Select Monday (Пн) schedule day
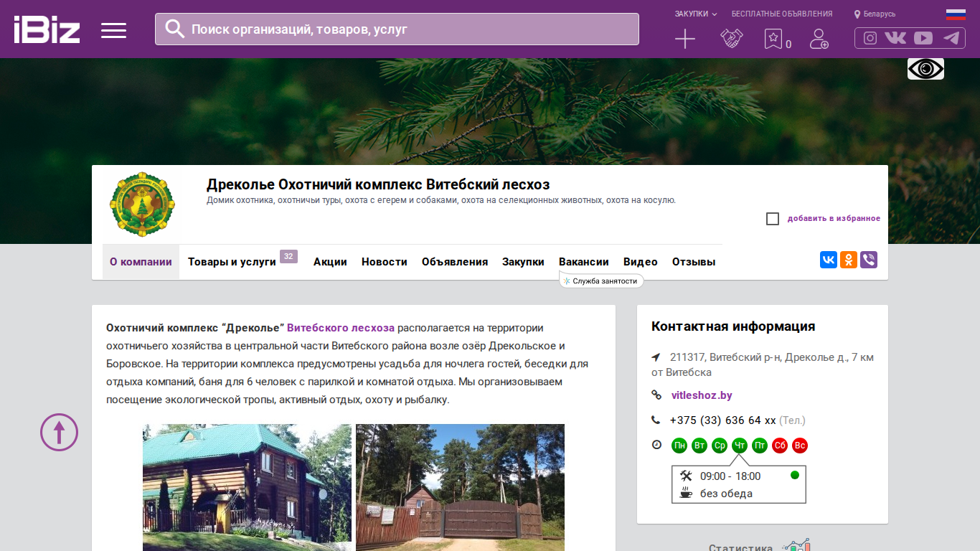The image size is (980, 551). tap(679, 446)
